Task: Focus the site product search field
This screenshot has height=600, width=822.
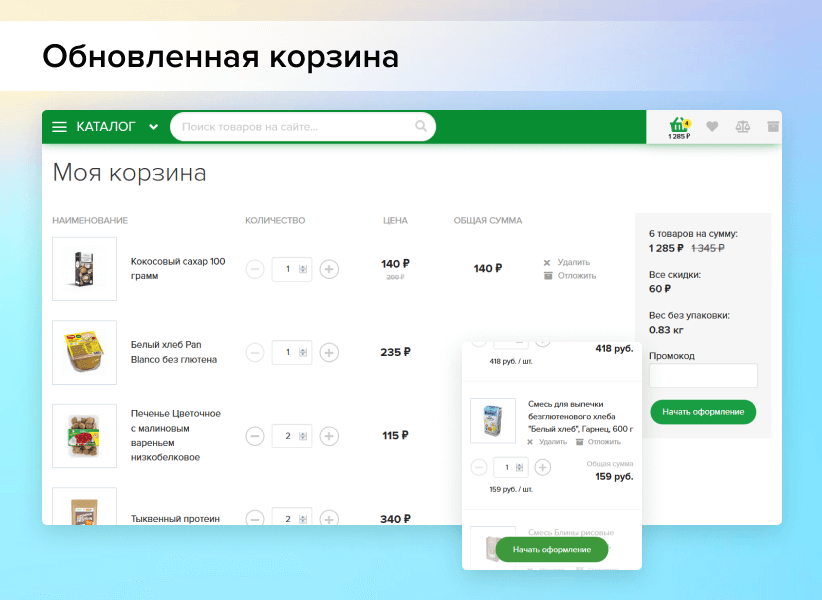Action: tap(295, 127)
